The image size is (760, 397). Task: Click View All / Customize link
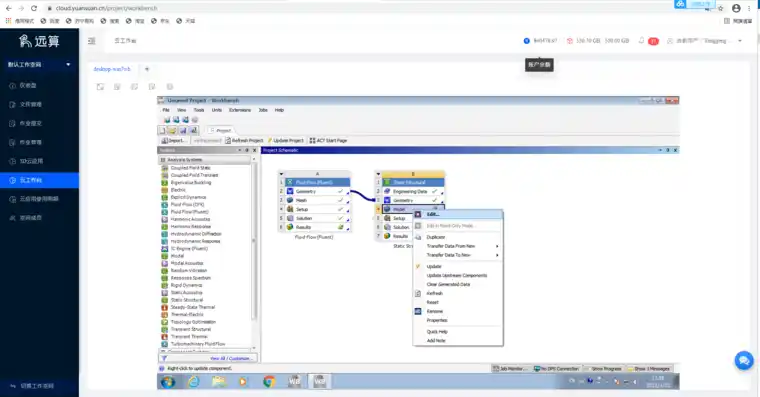coord(230,359)
